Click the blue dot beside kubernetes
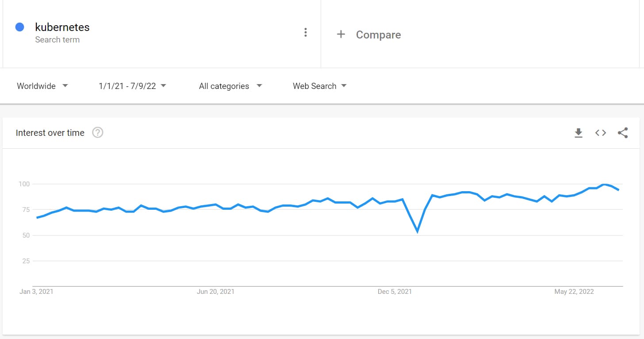 pyautogui.click(x=19, y=27)
